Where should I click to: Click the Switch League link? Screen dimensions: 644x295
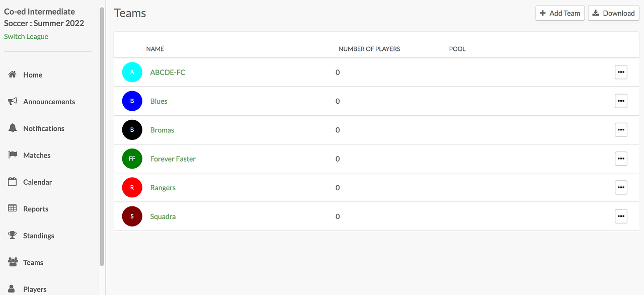point(26,37)
